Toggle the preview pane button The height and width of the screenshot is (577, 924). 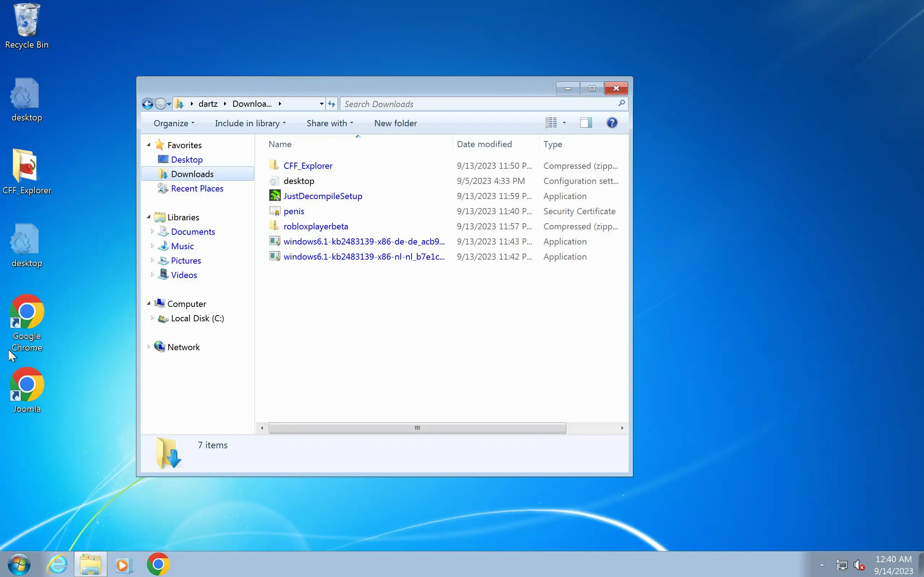point(586,123)
